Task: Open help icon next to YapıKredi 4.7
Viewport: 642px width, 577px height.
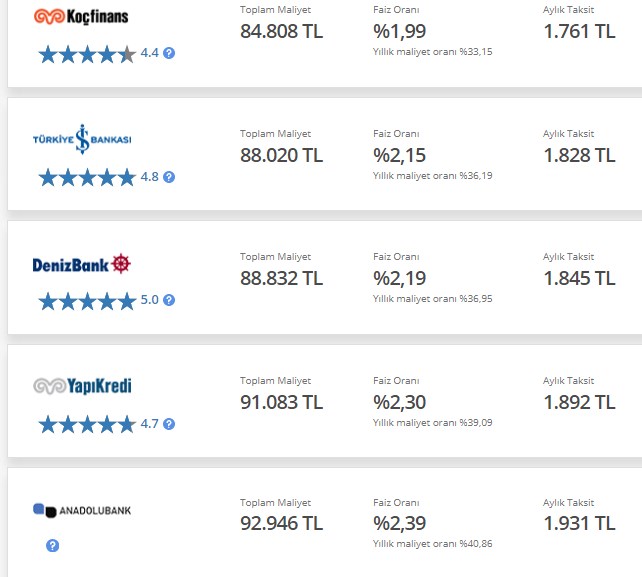Action: [169, 424]
